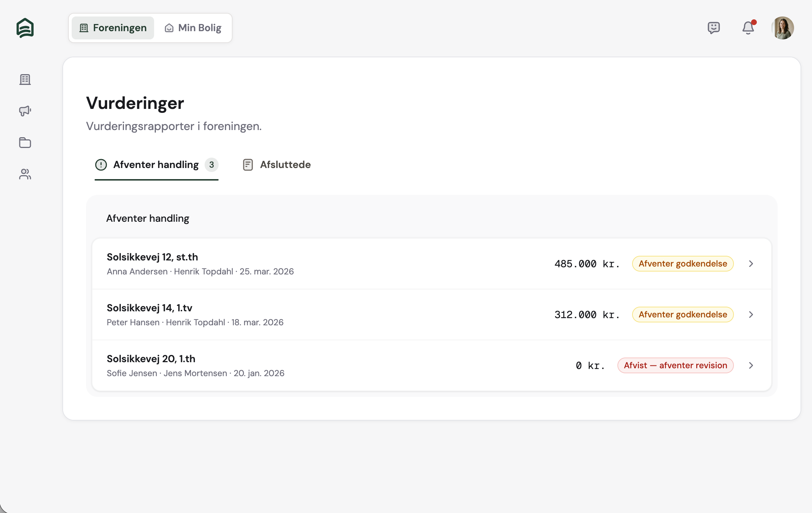Click the Afventer godkendelse badge for 485.000 kr.
812x513 pixels.
click(682, 264)
